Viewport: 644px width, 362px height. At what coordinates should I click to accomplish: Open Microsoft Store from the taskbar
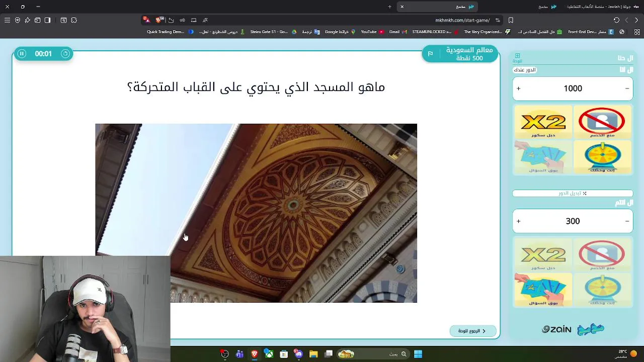[x=284, y=354]
